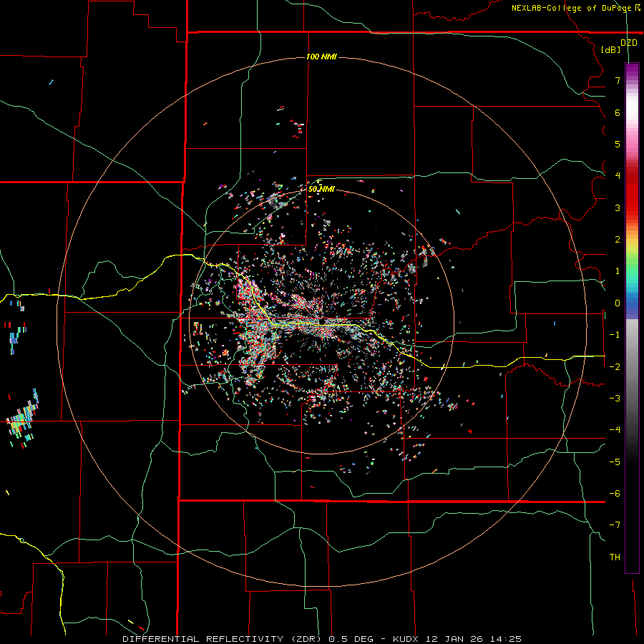This screenshot has width=644, height=644.
Task: Click the -2 value on the color scale
Action: tap(615, 366)
